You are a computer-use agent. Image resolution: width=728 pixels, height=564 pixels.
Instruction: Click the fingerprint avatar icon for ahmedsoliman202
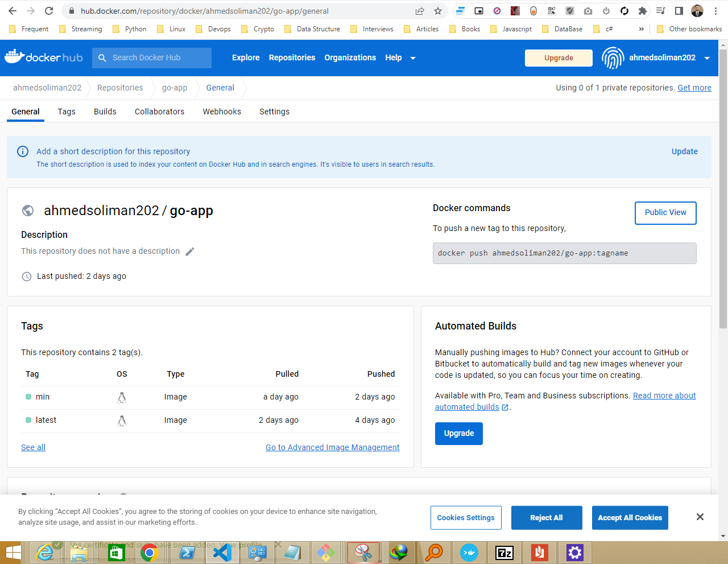pyautogui.click(x=613, y=58)
